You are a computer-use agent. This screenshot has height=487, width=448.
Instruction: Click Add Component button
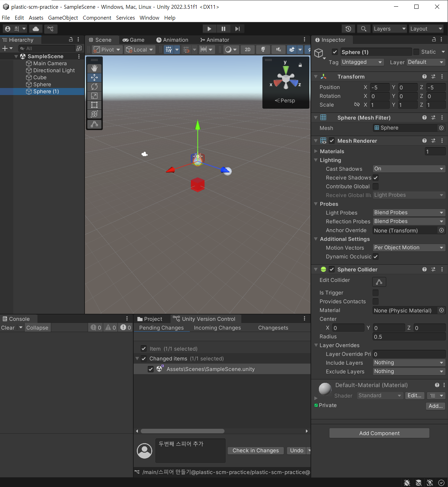point(379,433)
